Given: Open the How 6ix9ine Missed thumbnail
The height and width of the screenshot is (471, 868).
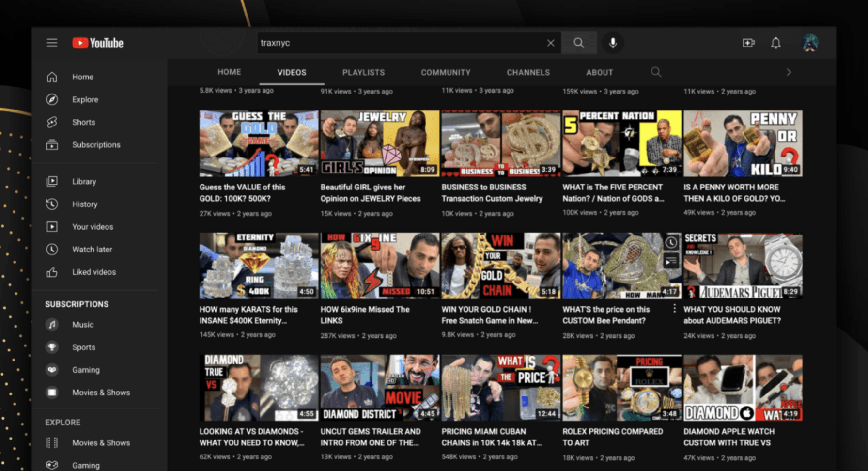Looking at the screenshot, I should pyautogui.click(x=380, y=266).
